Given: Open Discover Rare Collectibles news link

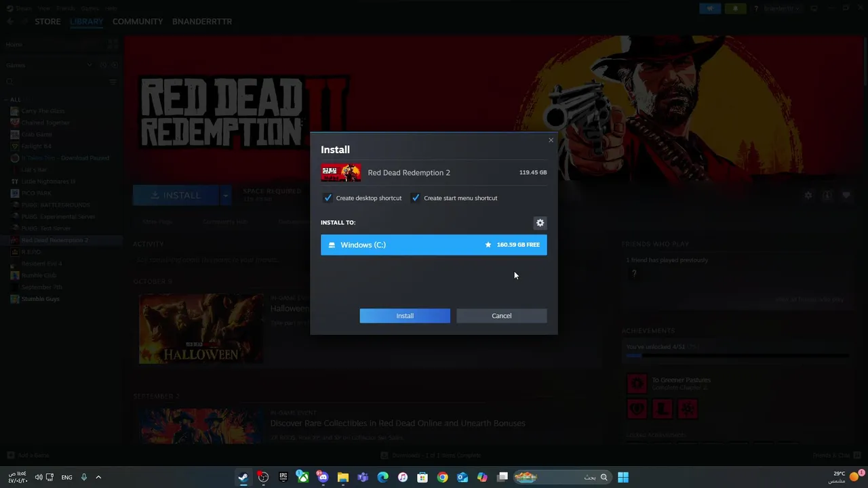Looking at the screenshot, I should pyautogui.click(x=397, y=423).
